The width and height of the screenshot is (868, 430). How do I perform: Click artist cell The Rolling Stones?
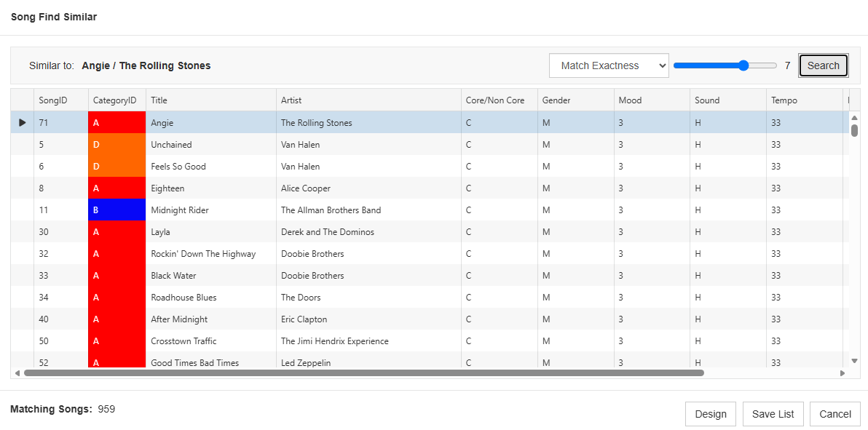tap(368, 122)
